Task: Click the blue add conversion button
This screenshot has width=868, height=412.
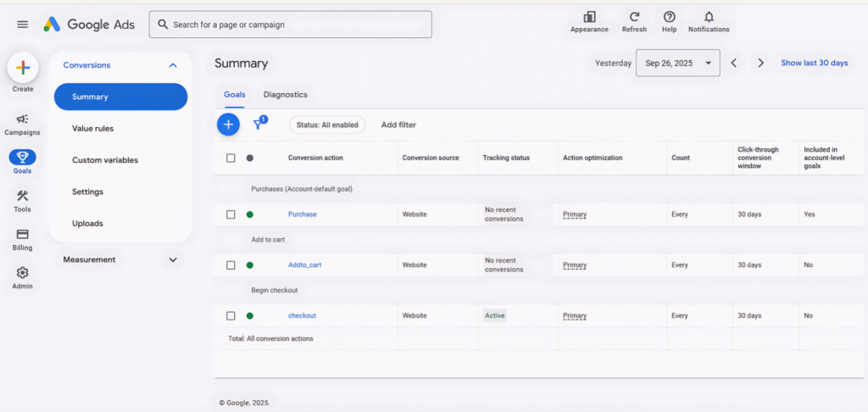Action: tap(228, 125)
